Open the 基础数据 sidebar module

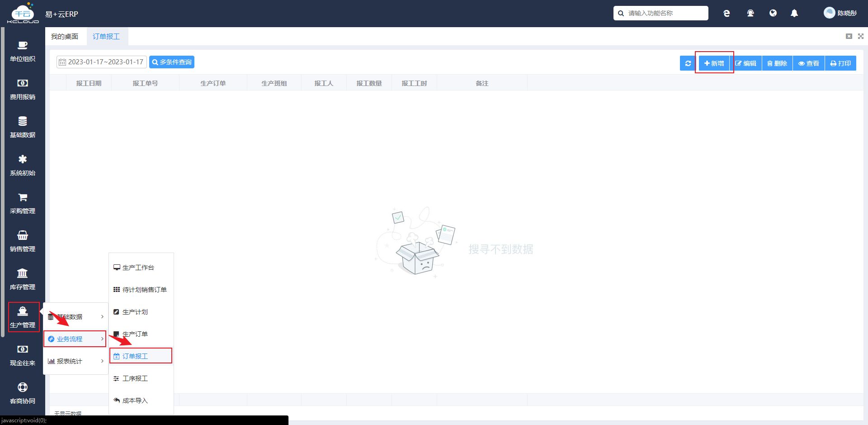click(x=23, y=128)
